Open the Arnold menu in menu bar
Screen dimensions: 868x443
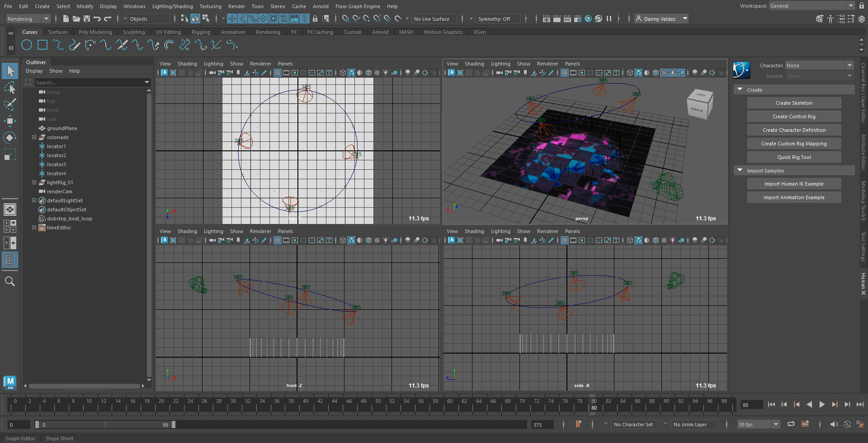321,6
